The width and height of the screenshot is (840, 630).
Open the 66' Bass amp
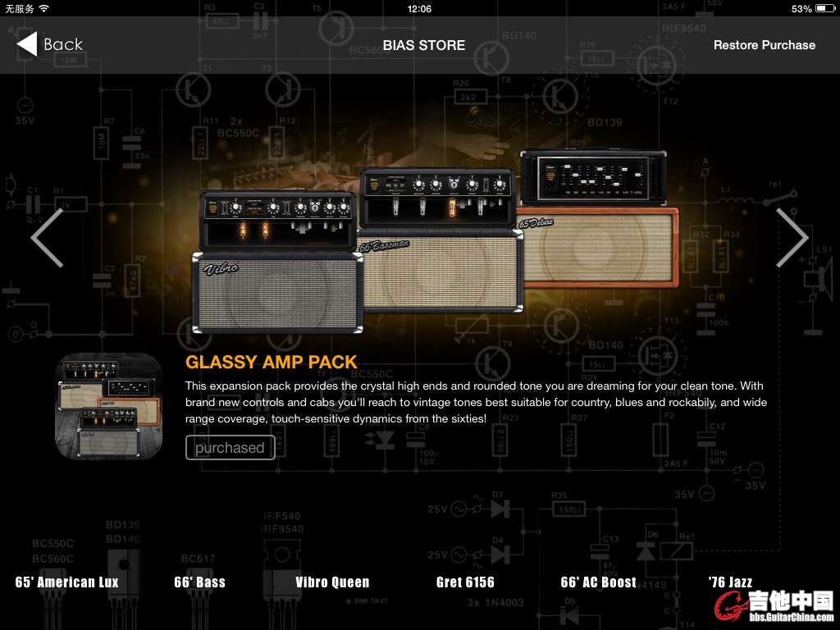click(x=199, y=582)
